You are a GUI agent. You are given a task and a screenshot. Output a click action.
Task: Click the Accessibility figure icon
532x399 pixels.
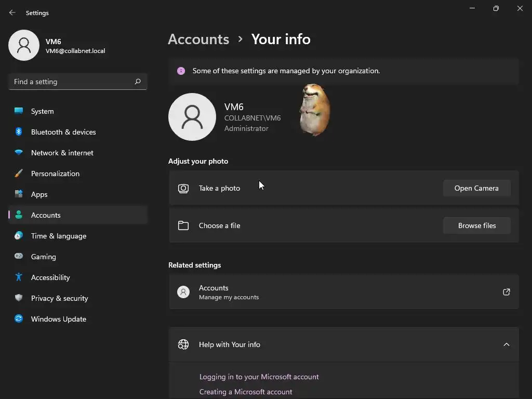click(19, 277)
